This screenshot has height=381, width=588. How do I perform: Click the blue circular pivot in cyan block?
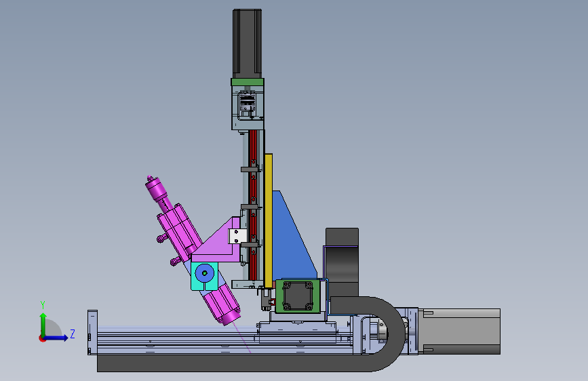[204, 273]
